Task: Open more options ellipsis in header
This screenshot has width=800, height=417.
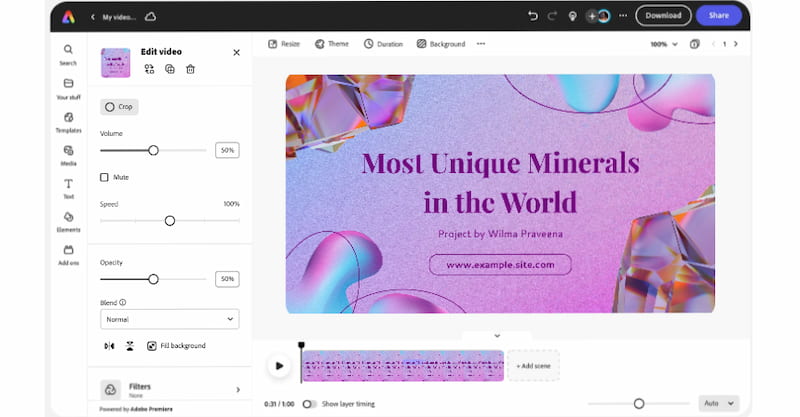Action: click(x=623, y=16)
